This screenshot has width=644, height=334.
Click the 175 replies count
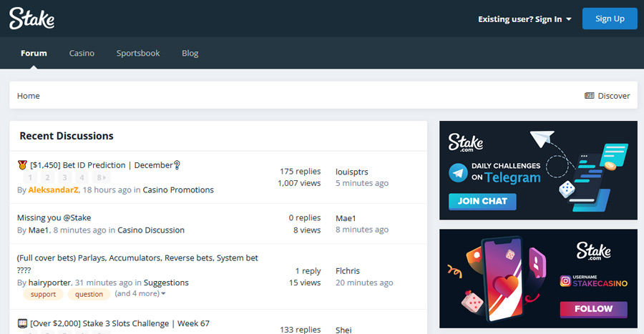301,171
